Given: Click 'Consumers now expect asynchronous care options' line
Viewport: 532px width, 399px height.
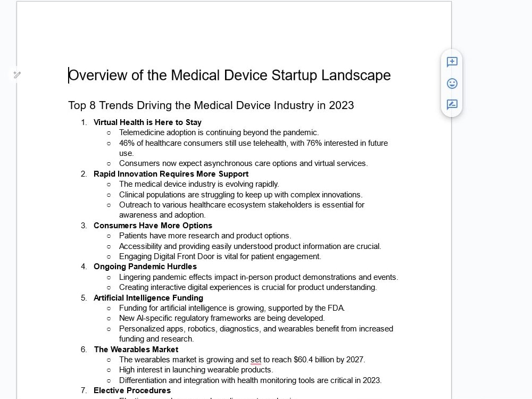Looking at the screenshot, I should tap(243, 163).
